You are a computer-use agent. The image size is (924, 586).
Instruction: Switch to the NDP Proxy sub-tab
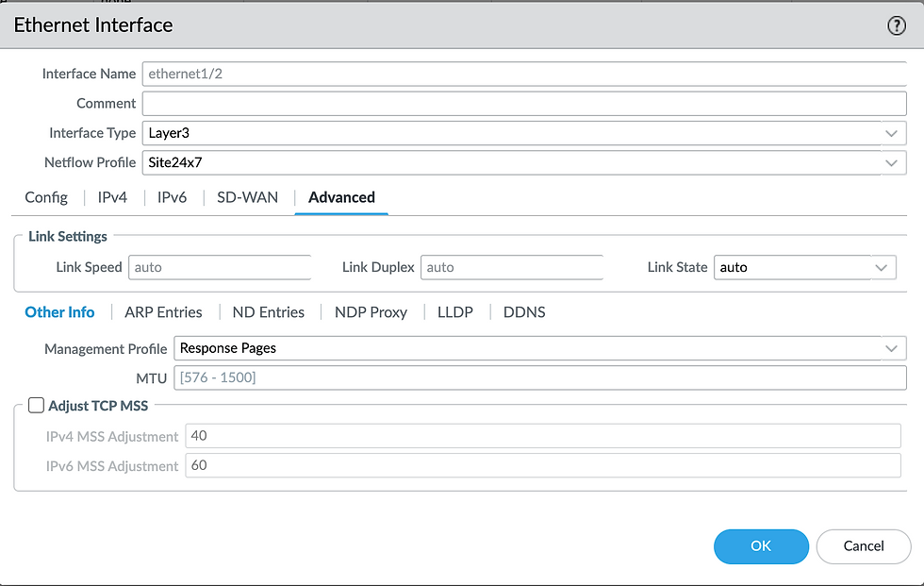point(371,312)
